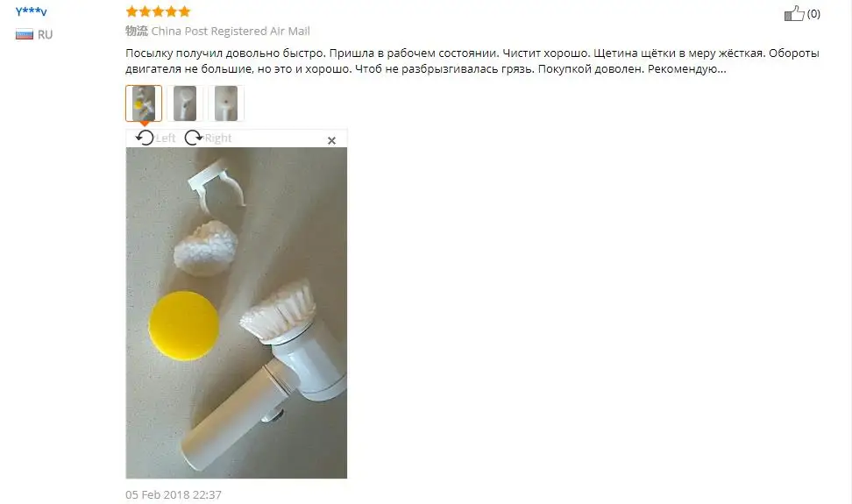
Task: Rotate the photo left using the counterclockwise arrow
Action: [145, 138]
